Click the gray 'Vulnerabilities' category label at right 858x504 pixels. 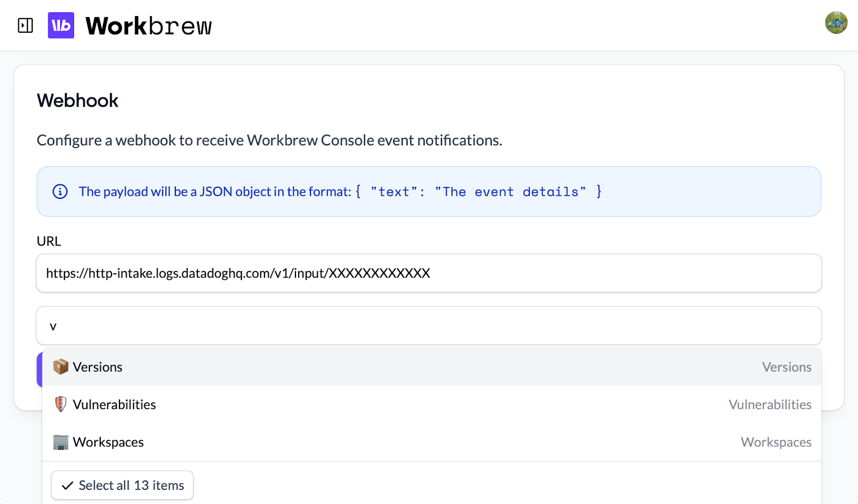(770, 405)
